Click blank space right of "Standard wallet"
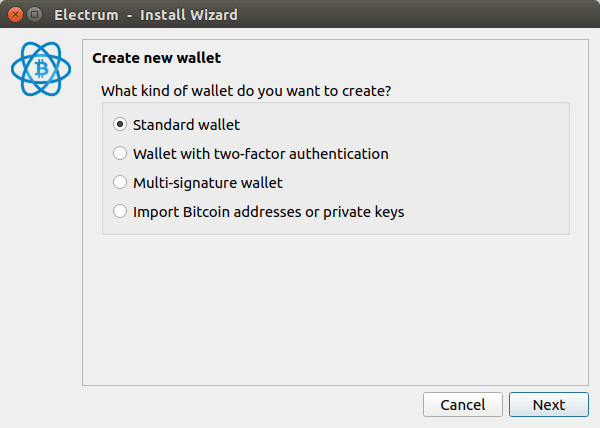The width and height of the screenshot is (600, 428). click(x=400, y=125)
